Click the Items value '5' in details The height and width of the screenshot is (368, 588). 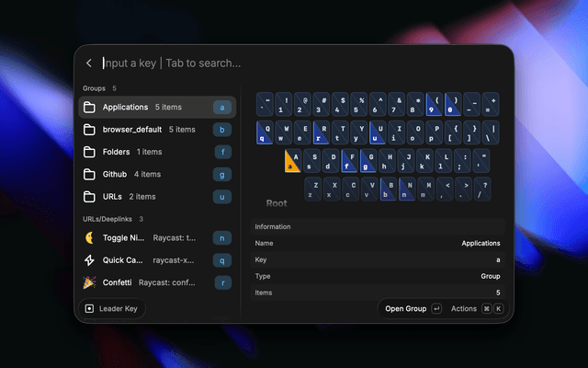pyautogui.click(x=498, y=293)
